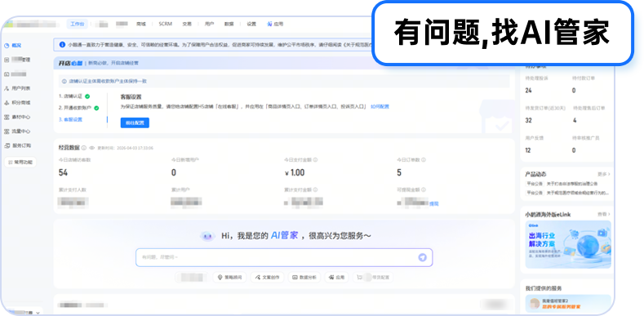The image size is (644, 316).
Task: Click the green check beside 开通收款账户
Action: [96, 108]
